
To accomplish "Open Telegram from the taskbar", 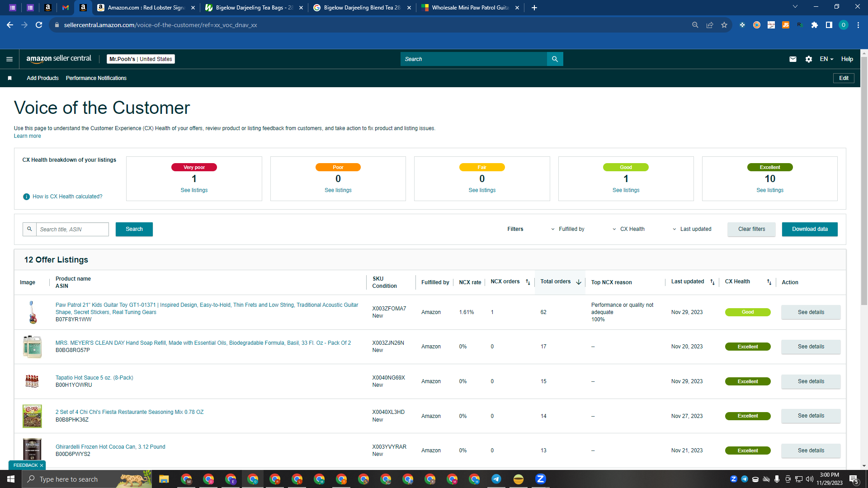I will tap(496, 479).
